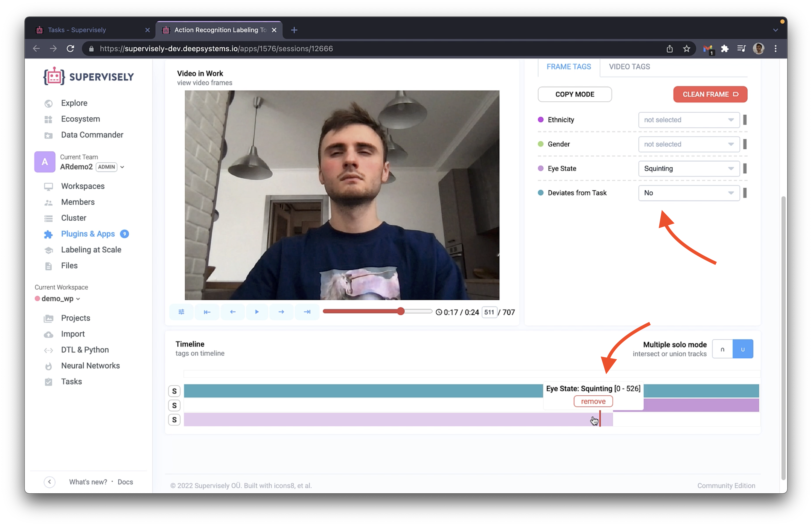Open DTL & Python
This screenshot has width=812, height=526.
pos(85,350)
